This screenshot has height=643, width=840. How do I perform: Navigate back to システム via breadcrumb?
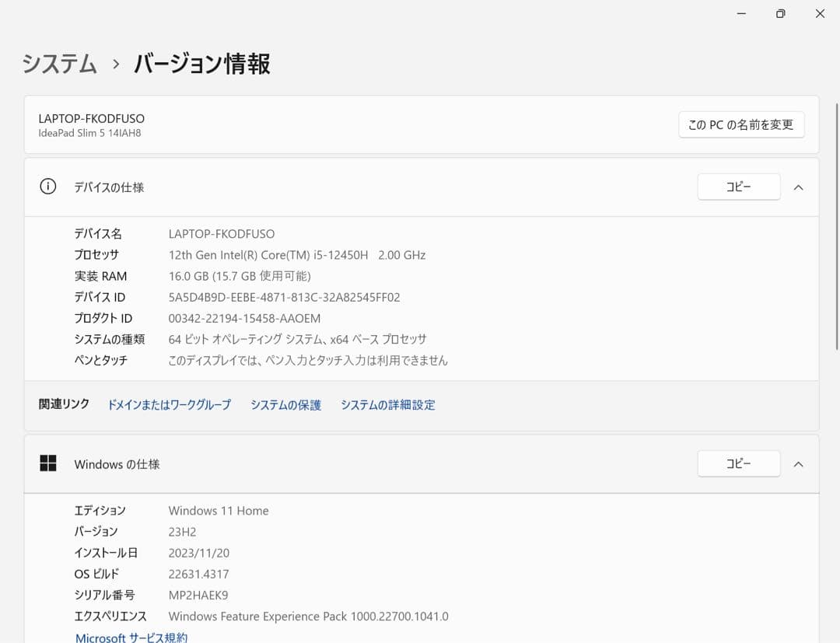[x=60, y=65]
